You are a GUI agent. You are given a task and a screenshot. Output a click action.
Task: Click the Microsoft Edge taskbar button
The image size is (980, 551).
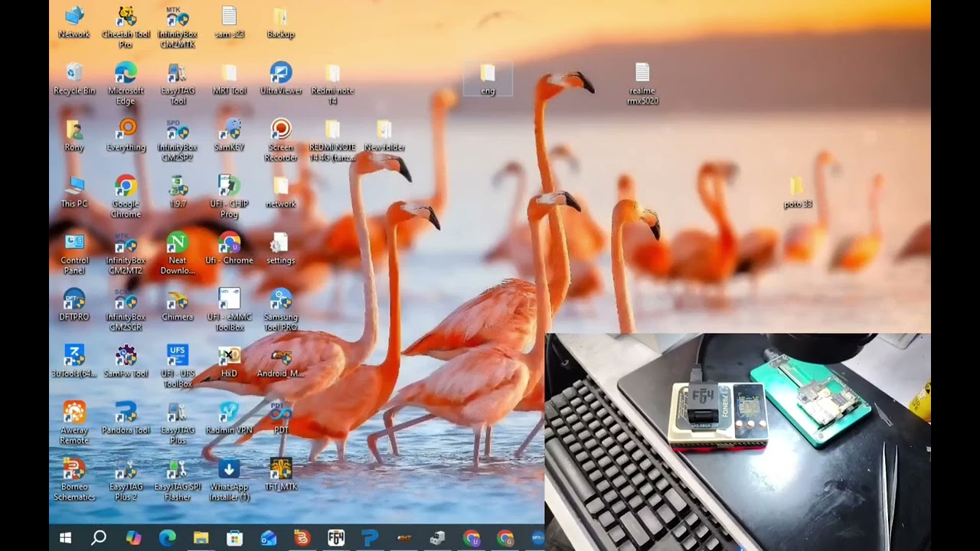167,538
